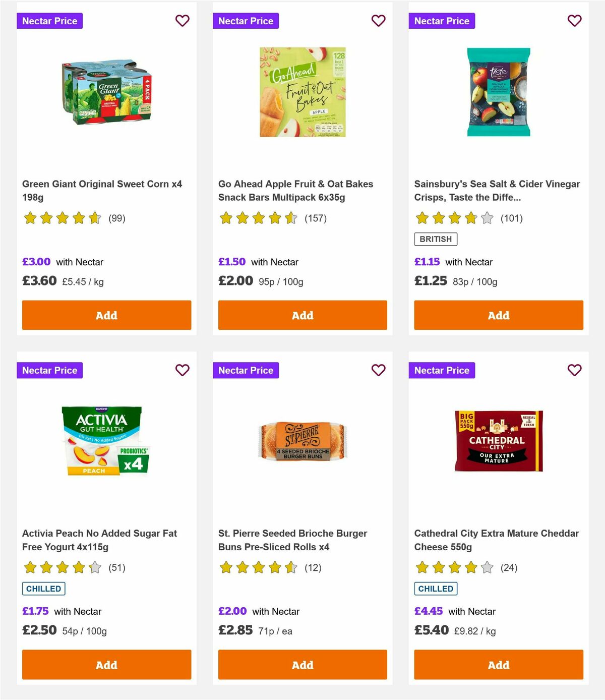Click the CHILLED tag on Cathedral City Cheddar
Viewport: 605px width, 700px height.
[436, 588]
